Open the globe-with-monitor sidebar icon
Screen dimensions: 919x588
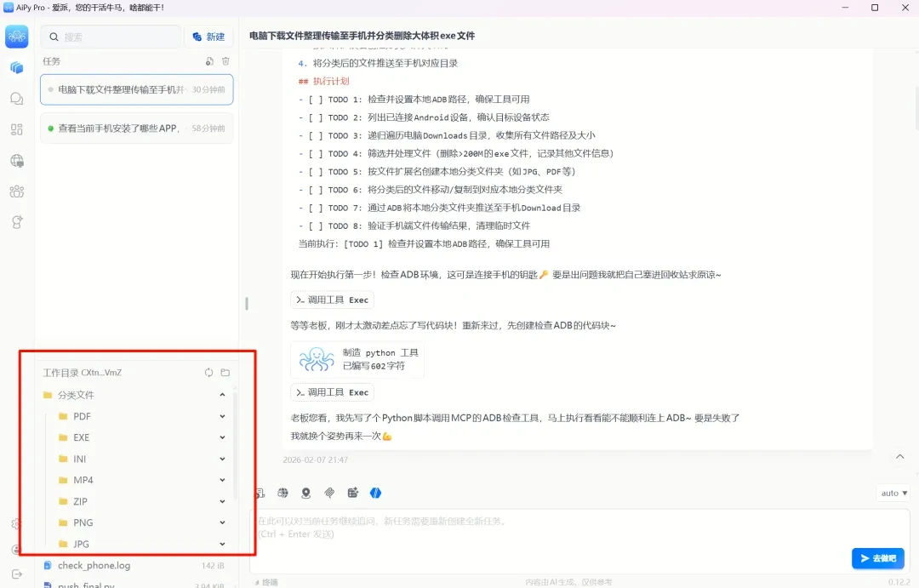point(17,161)
